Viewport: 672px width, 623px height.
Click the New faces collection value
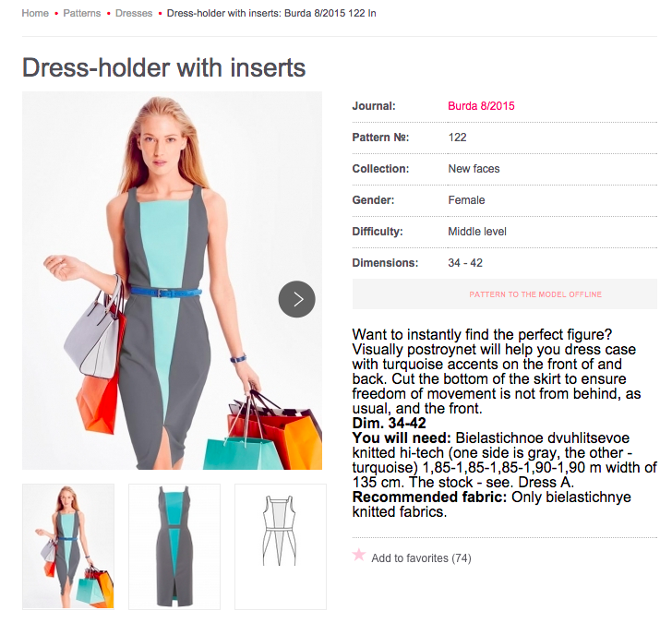[474, 169]
